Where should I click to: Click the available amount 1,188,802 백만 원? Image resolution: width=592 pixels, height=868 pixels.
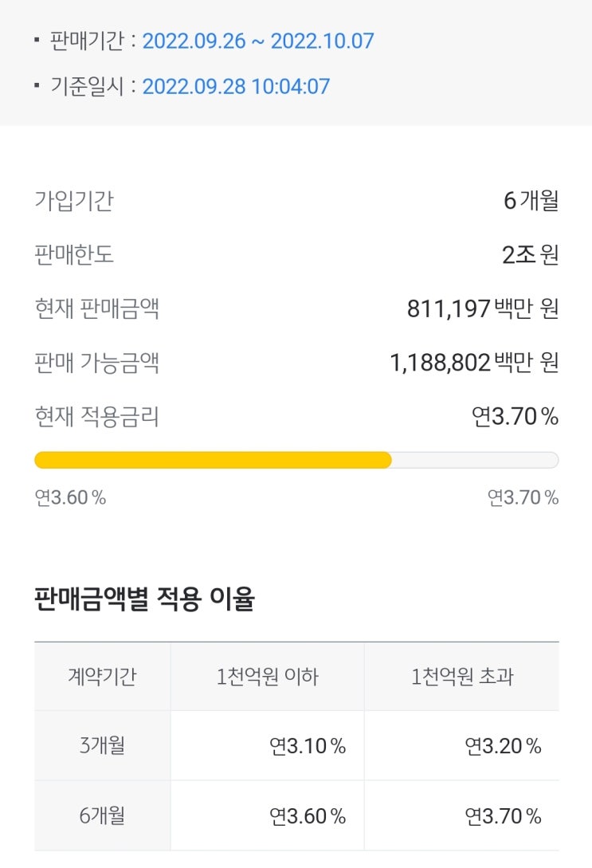pyautogui.click(x=473, y=363)
